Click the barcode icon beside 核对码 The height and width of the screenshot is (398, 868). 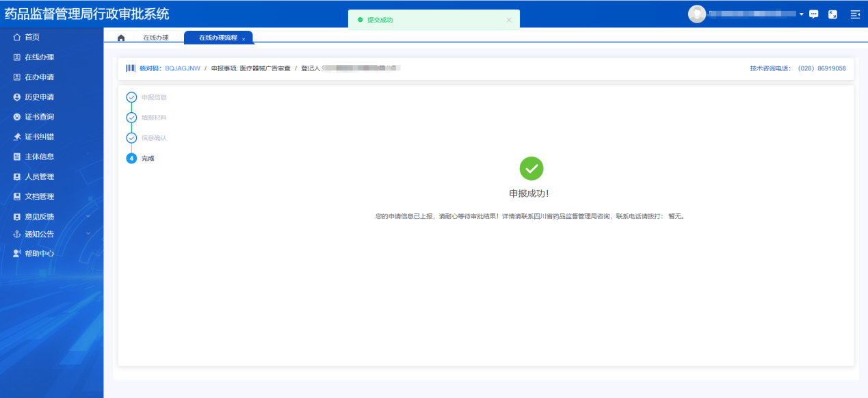(130, 68)
